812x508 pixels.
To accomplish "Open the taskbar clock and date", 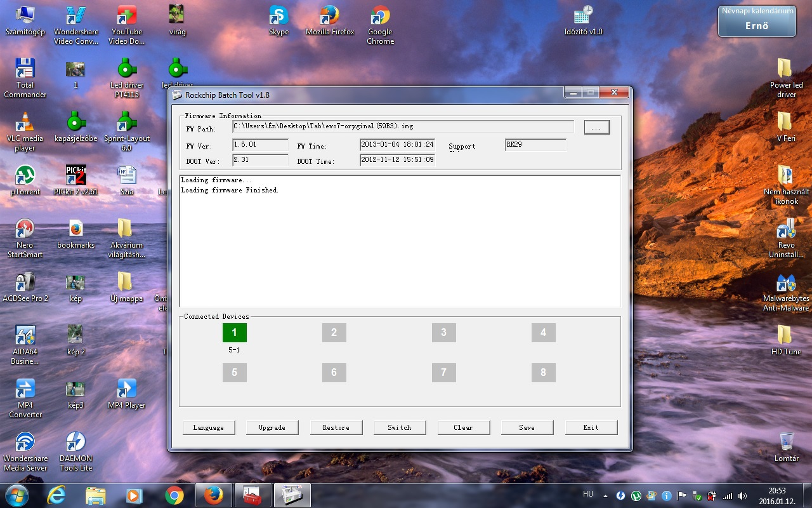I will [777, 496].
